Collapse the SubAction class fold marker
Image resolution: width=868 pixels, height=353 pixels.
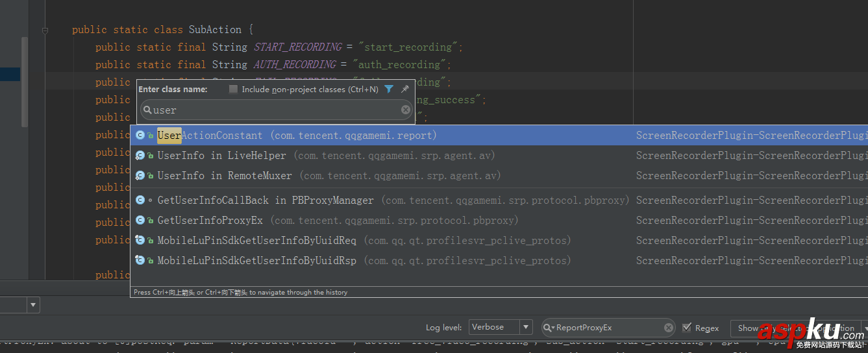pyautogui.click(x=45, y=30)
